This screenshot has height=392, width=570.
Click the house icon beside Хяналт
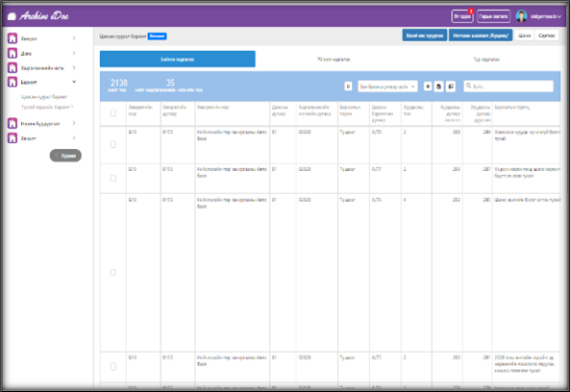[x=12, y=137]
